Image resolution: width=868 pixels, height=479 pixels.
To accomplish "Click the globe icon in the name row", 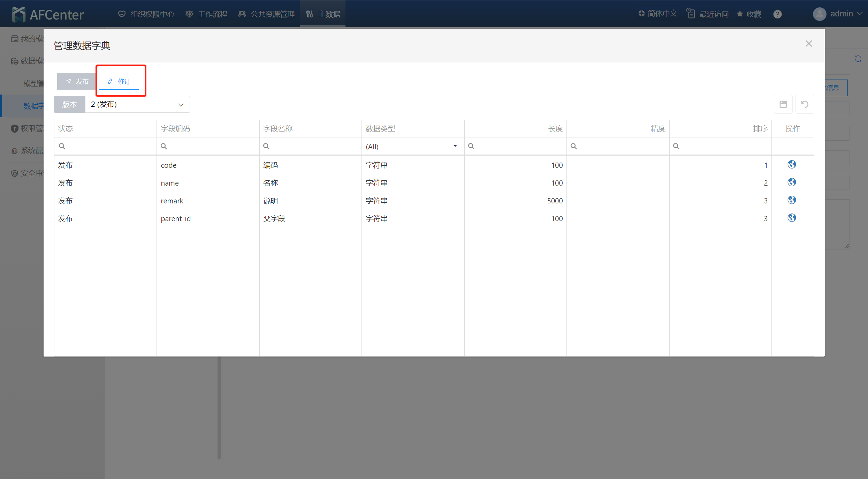I will click(792, 182).
